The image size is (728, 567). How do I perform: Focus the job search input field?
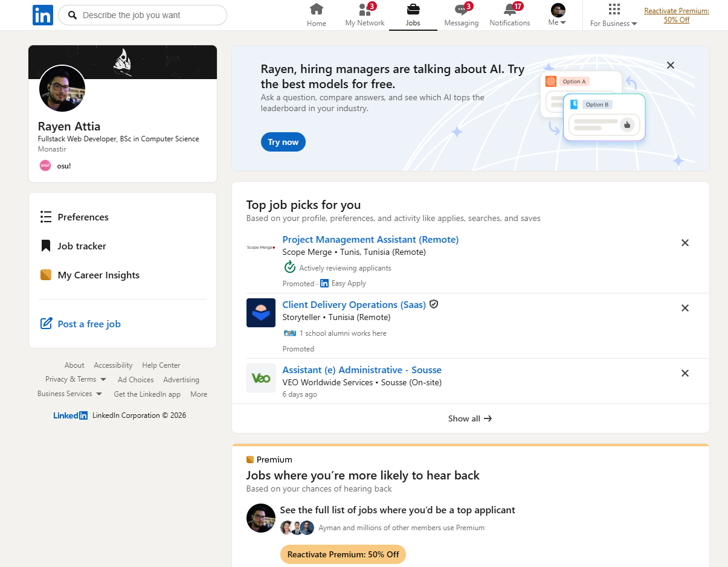(x=143, y=15)
